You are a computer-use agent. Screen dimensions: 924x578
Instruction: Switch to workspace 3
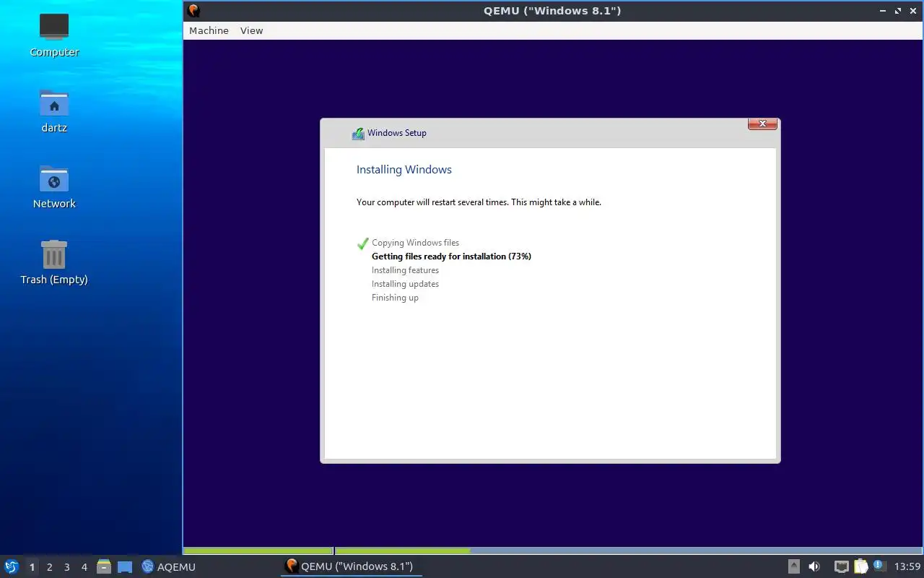tap(66, 566)
